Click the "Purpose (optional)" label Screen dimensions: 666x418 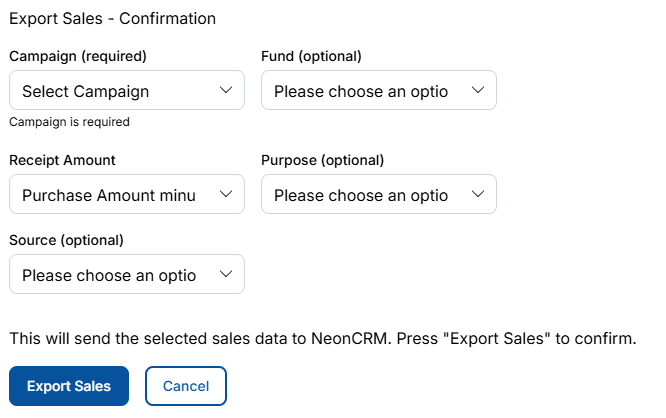point(322,160)
